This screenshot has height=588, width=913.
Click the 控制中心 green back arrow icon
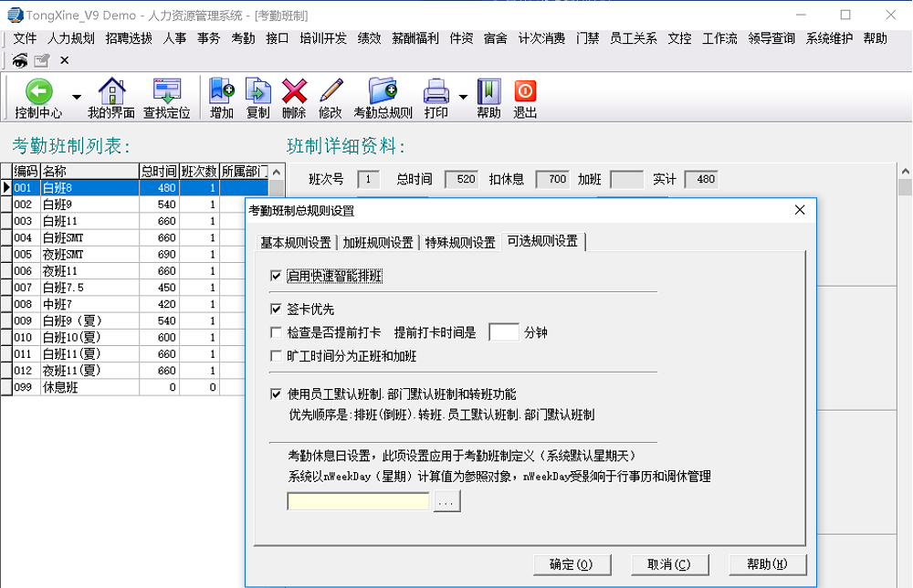[38, 91]
